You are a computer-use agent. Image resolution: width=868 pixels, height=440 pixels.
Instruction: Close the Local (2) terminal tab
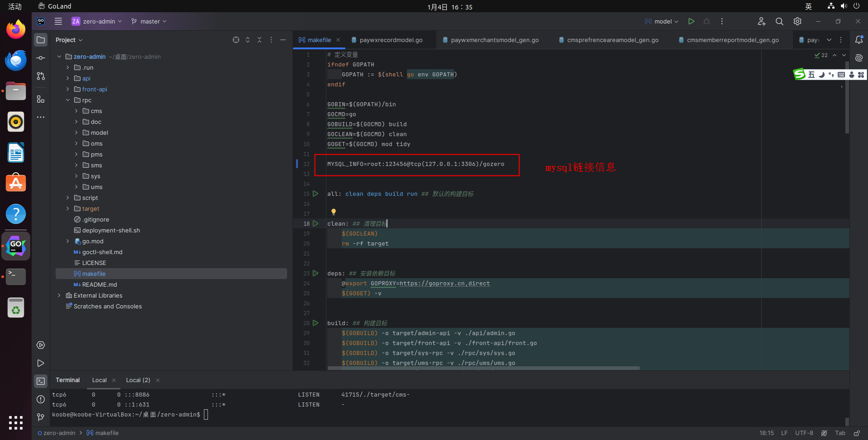(158, 380)
